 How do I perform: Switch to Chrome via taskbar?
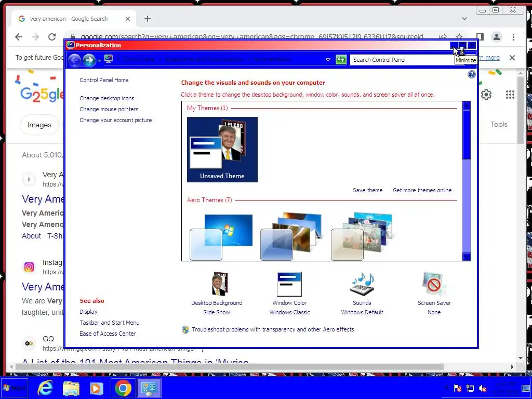[123, 388]
